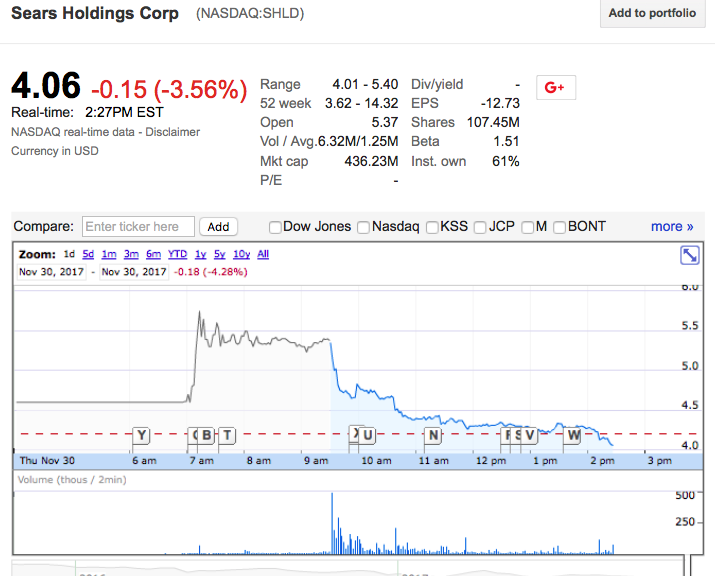Edit the chart start date field
715x576 pixels.
[52, 272]
